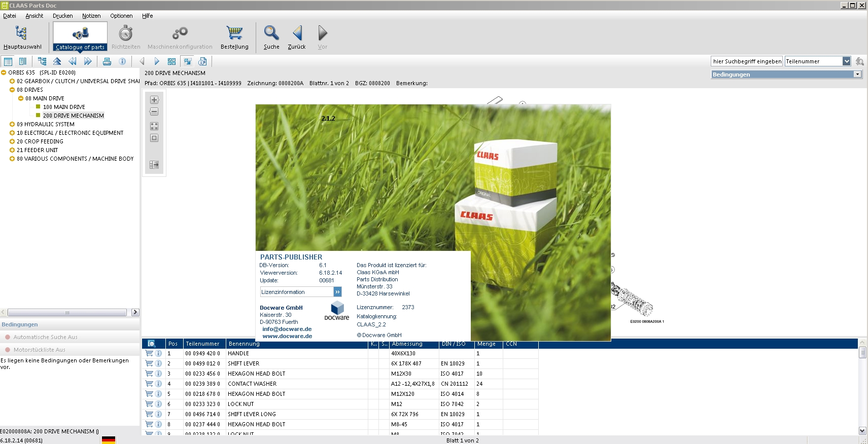Click the double right-arrow next icon
Image resolution: width=868 pixels, height=444 pixels.
pos(88,61)
